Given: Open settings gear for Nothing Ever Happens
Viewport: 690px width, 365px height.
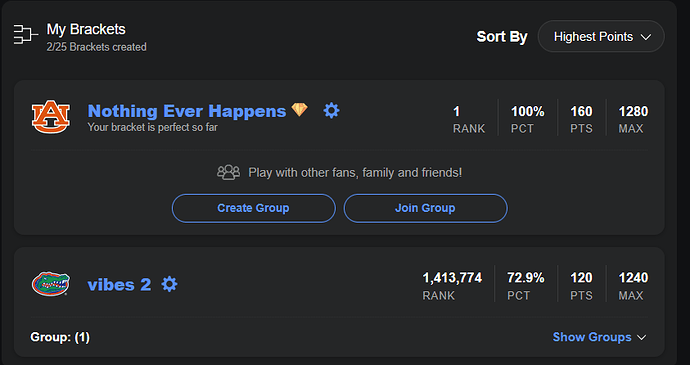Looking at the screenshot, I should pos(331,111).
